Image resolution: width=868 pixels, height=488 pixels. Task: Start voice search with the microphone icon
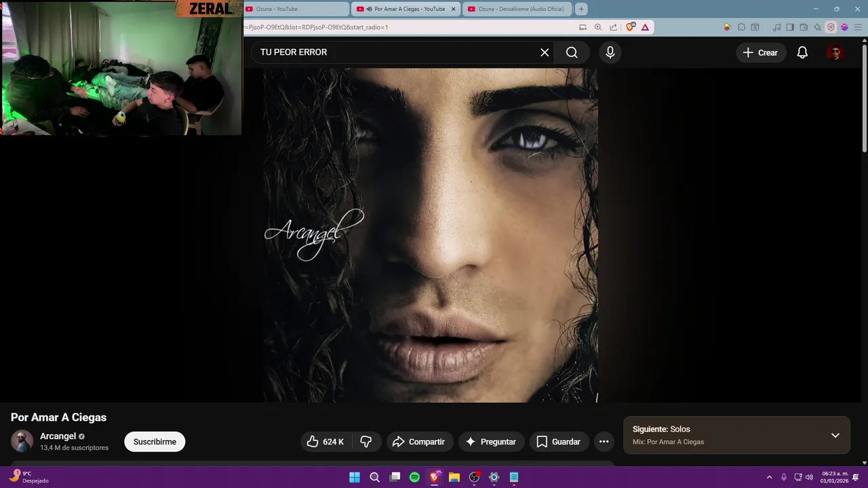coord(610,52)
